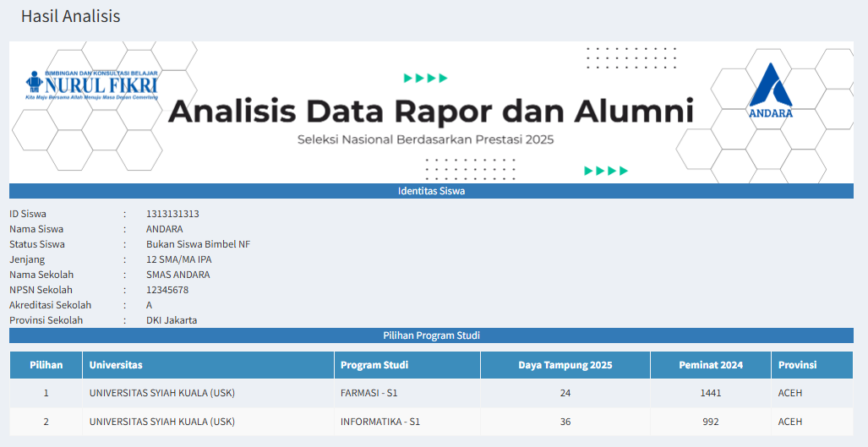The width and height of the screenshot is (868, 447).
Task: Click NPSN value 12345678
Action: point(167,290)
